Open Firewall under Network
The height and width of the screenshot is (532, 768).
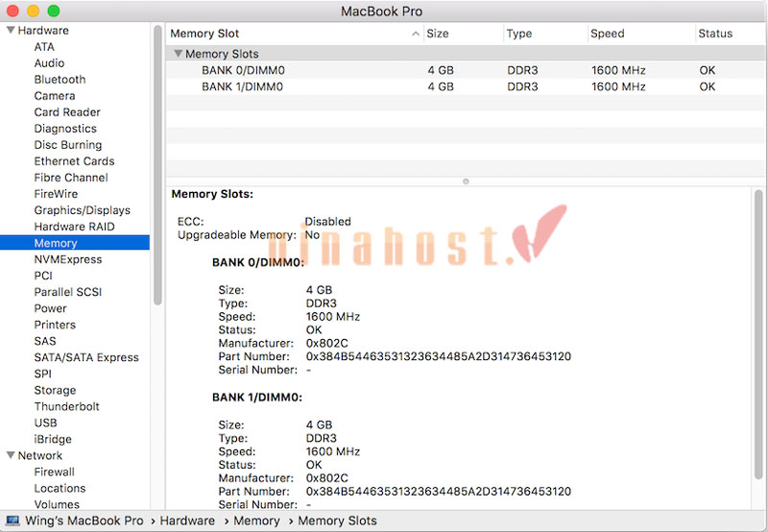coord(55,472)
